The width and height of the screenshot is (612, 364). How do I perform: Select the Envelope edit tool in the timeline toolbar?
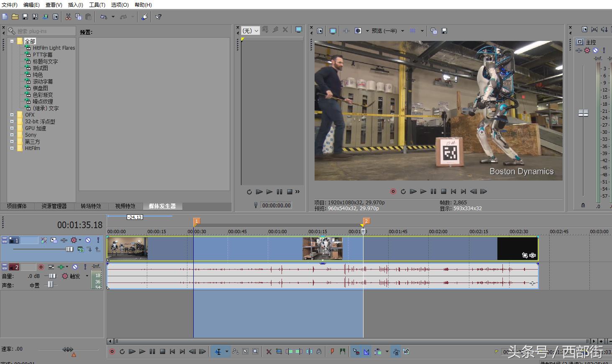[x=236, y=352]
